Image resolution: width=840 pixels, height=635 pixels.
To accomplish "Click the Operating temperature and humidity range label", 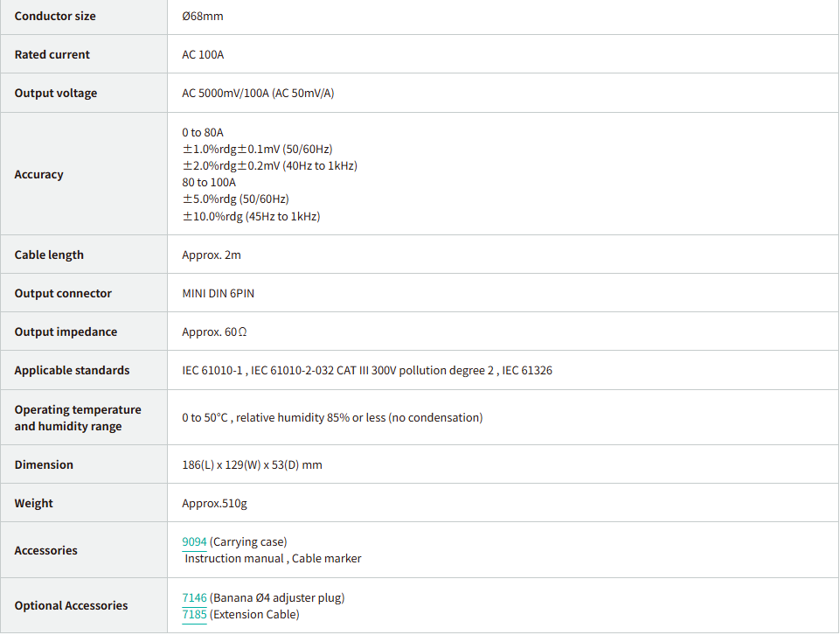I will click(x=77, y=418).
